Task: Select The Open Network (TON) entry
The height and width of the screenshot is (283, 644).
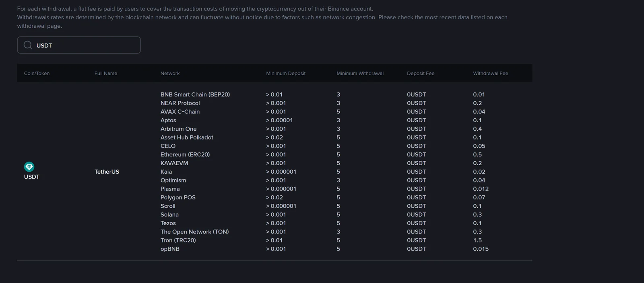Action: click(x=194, y=232)
